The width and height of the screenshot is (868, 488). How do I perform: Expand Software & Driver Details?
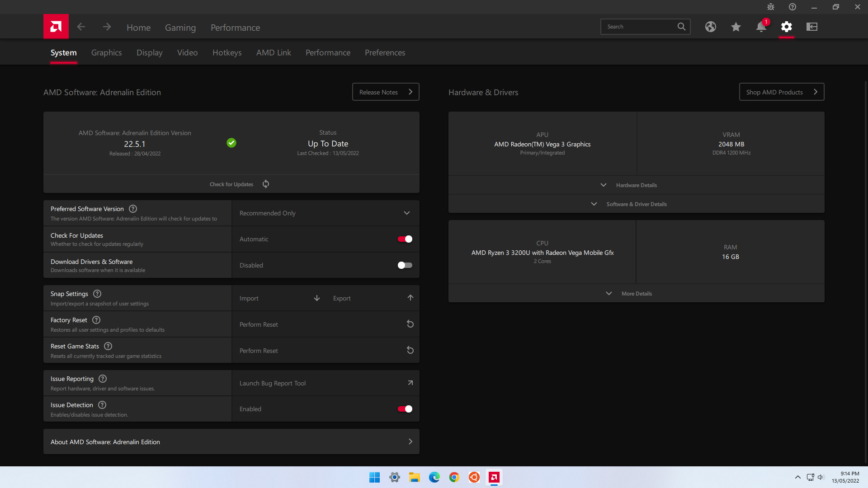[x=637, y=204]
